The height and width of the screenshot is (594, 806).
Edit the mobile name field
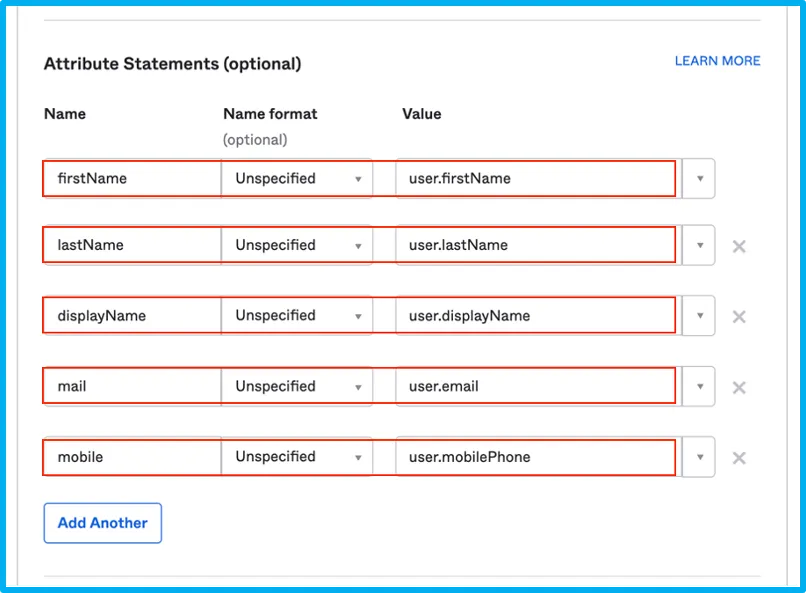(132, 457)
